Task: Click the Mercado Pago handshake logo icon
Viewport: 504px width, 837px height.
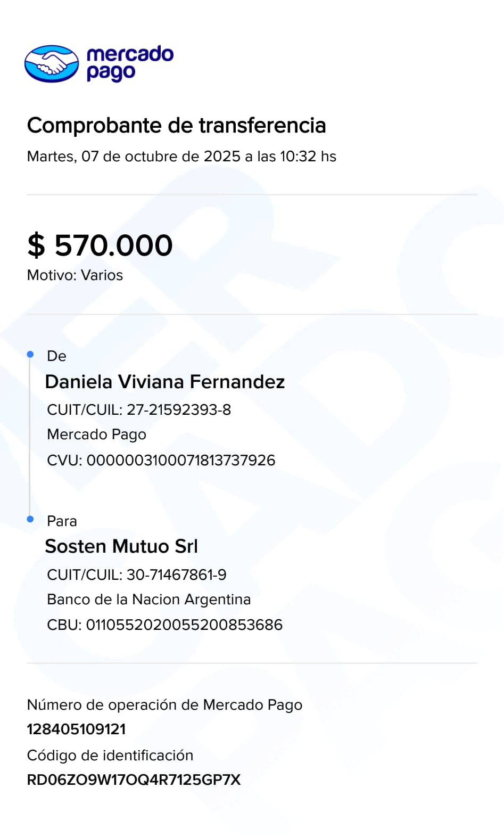Action: coord(52,64)
